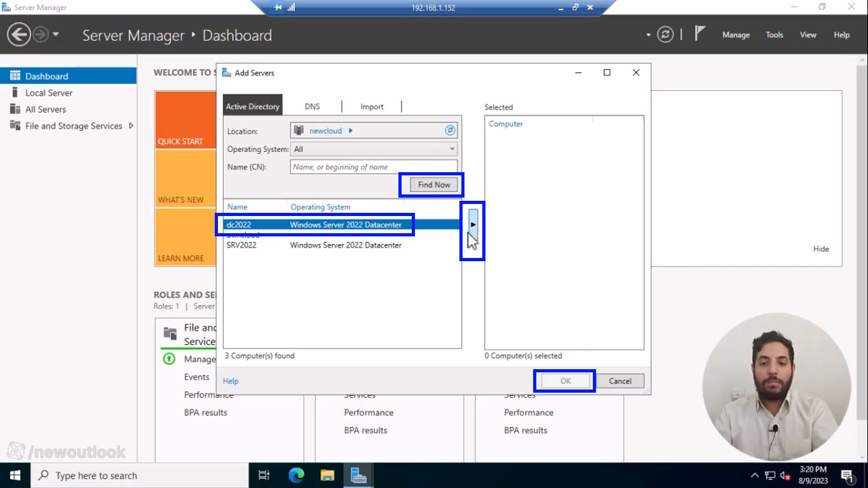Show hidden system tray icons

755,475
